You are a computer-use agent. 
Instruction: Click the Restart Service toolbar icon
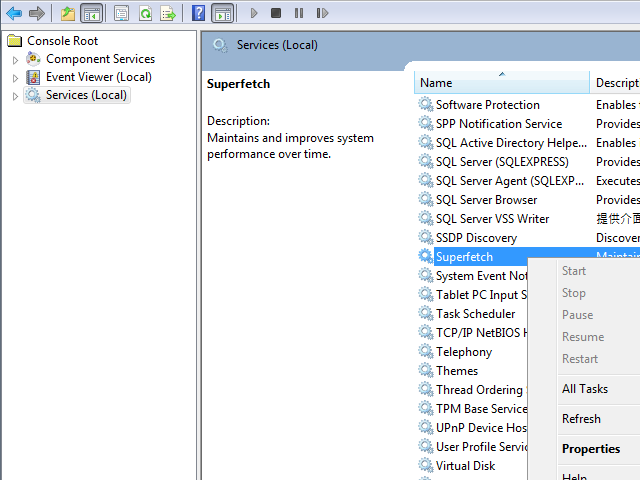[322, 13]
